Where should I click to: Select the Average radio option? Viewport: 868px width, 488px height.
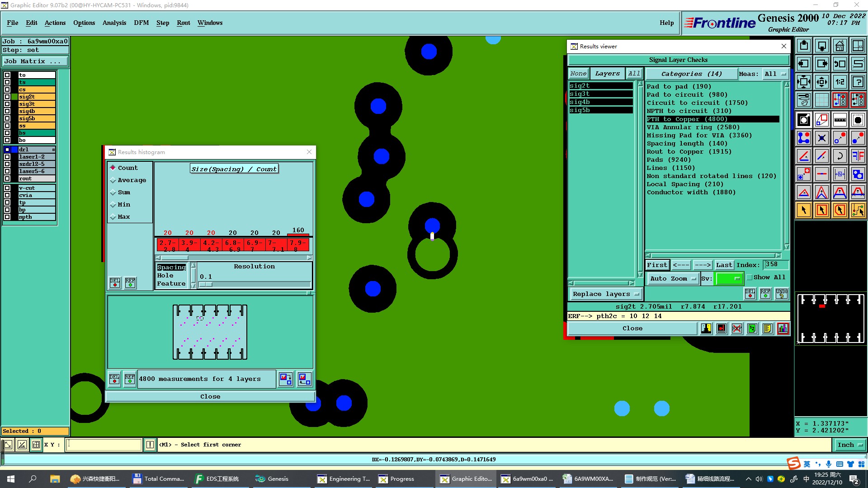click(113, 180)
